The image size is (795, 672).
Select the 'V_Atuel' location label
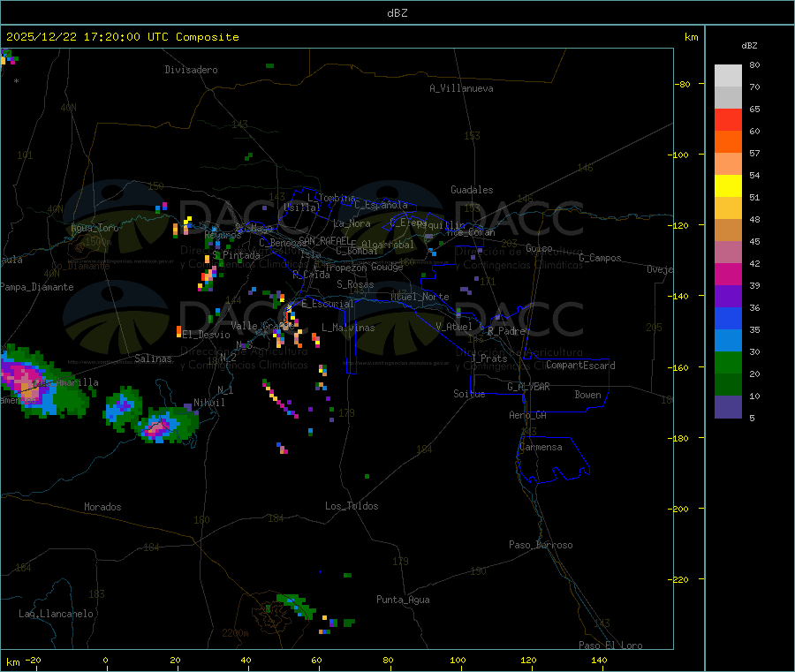[454, 327]
